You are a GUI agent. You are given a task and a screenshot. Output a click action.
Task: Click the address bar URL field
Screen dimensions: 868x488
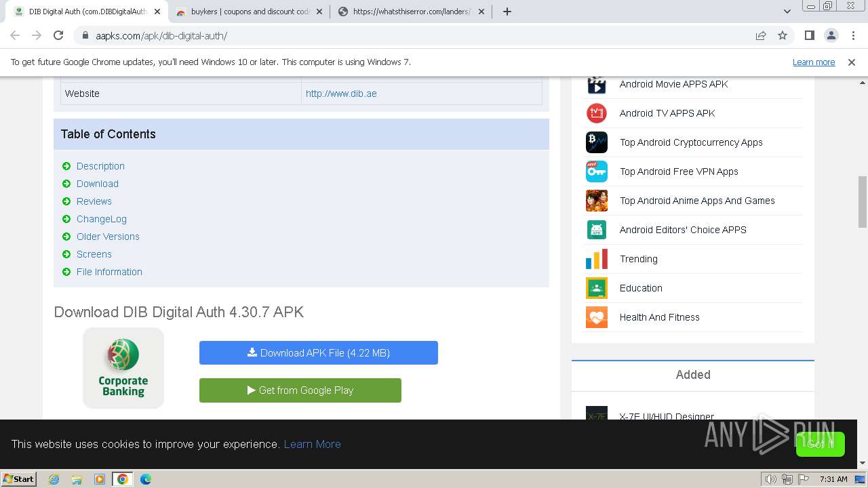420,35
